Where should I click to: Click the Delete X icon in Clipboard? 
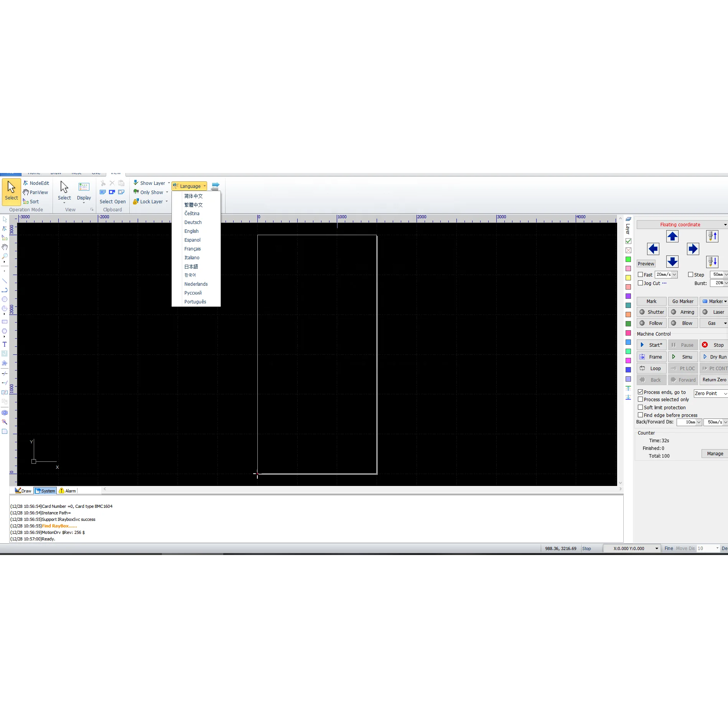112,183
